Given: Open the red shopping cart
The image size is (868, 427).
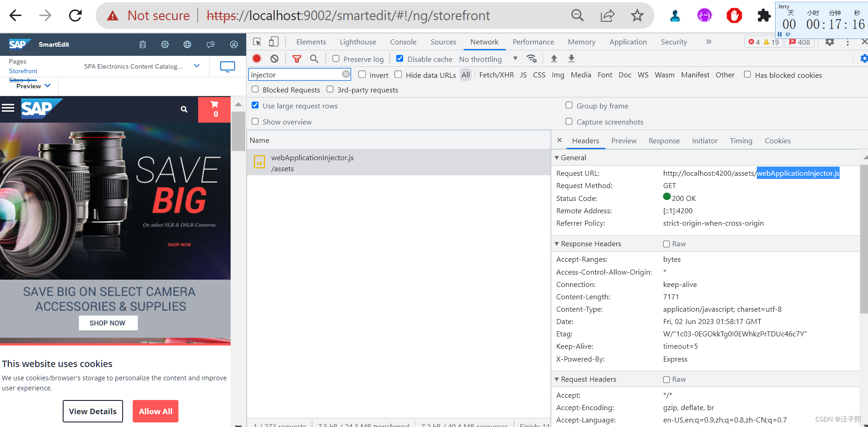Looking at the screenshot, I should pos(214,109).
